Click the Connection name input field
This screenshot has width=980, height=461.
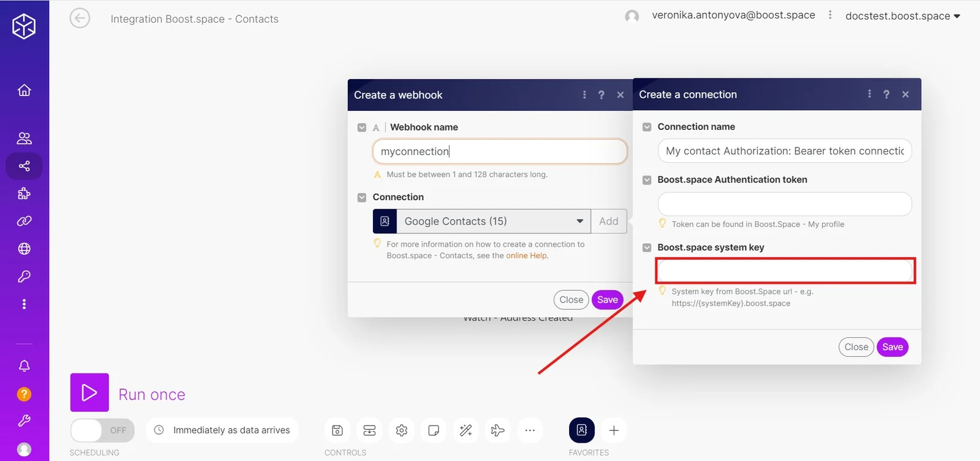point(785,151)
